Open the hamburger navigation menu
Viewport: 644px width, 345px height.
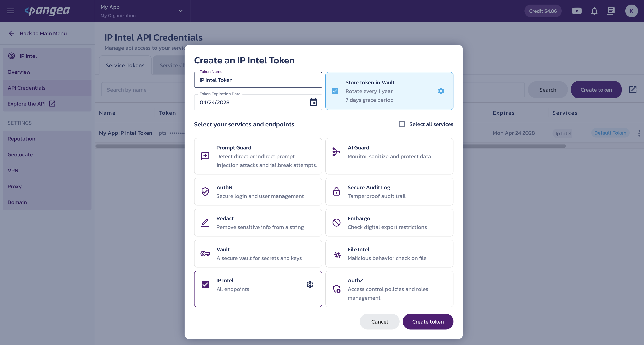(11, 11)
